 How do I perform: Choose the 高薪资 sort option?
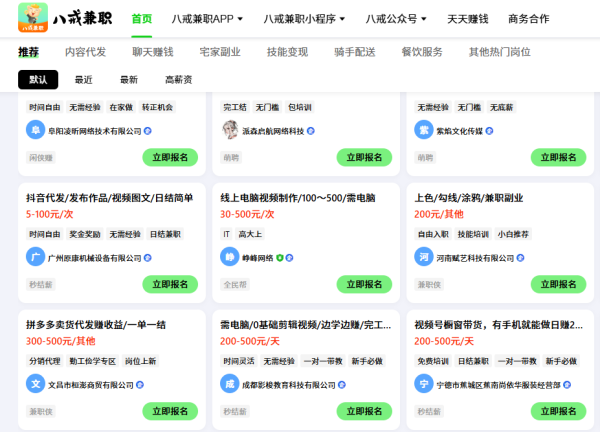tap(178, 80)
